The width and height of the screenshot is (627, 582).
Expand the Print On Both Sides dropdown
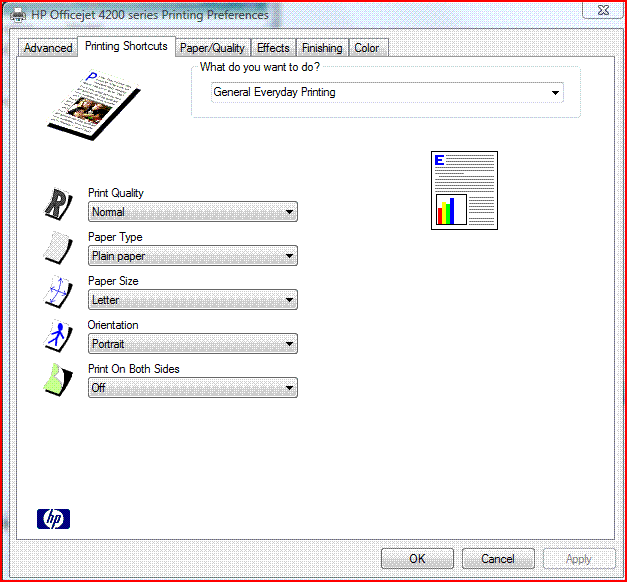coord(193,388)
